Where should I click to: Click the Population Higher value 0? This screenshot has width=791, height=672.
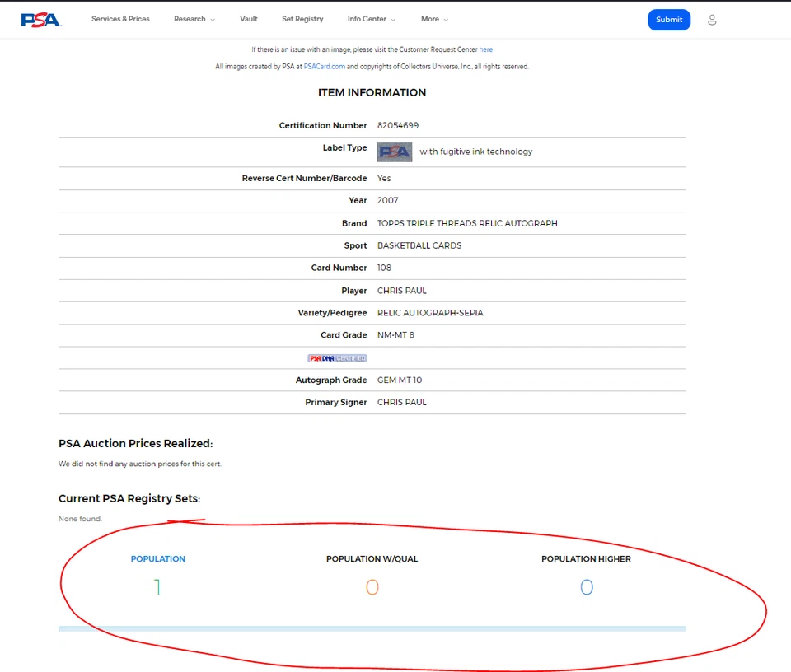[x=586, y=587]
